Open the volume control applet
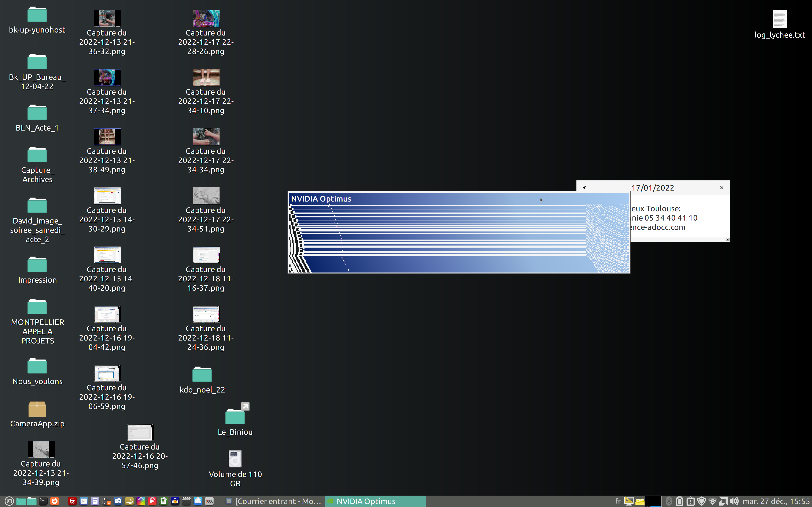 click(734, 501)
